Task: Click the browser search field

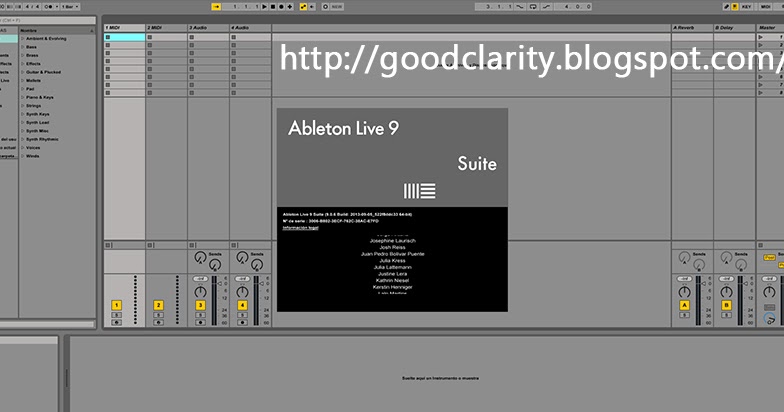Action: 48,20
